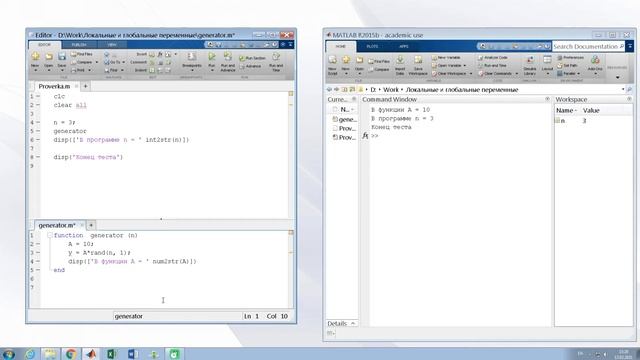Image resolution: width=640 pixels, height=360 pixels.
Task: Create a new script with Editor New icon
Action: (35, 56)
